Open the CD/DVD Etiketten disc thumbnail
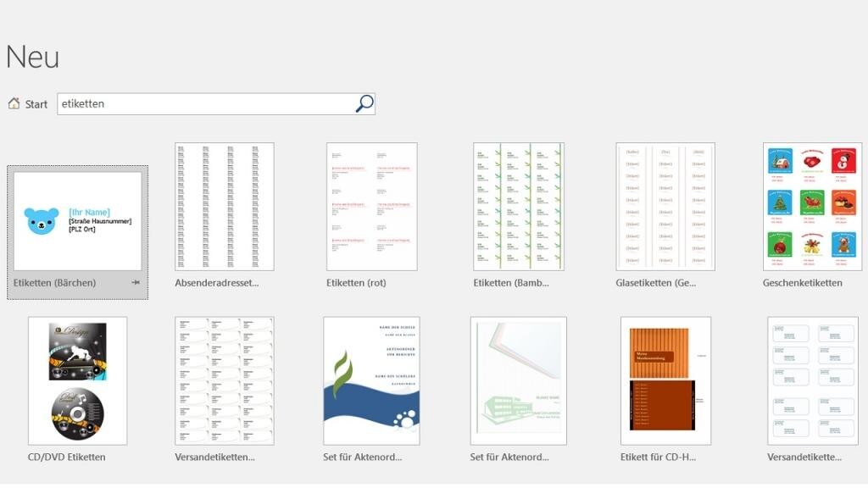This screenshot has width=868, height=488. click(x=77, y=381)
